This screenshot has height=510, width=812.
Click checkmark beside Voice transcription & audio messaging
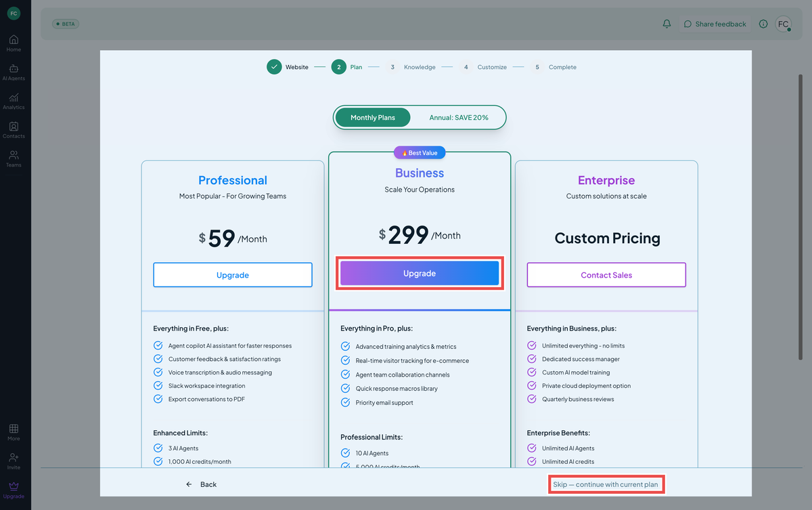[158, 372]
